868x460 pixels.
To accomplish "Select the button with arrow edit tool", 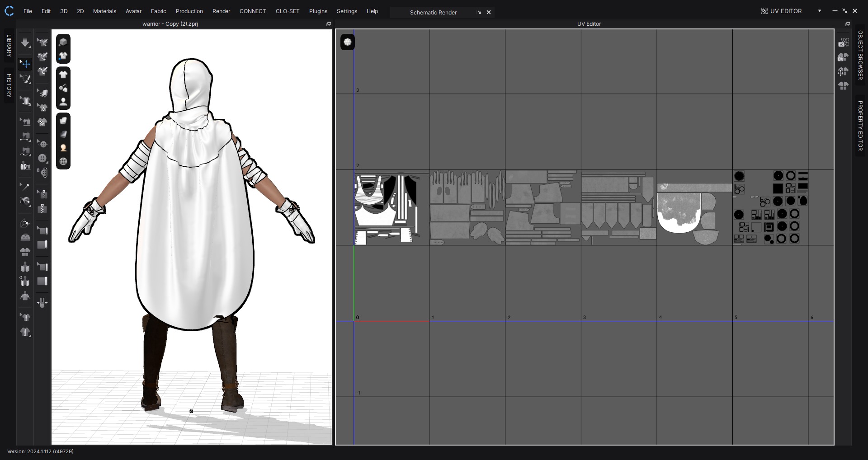I will click(42, 144).
